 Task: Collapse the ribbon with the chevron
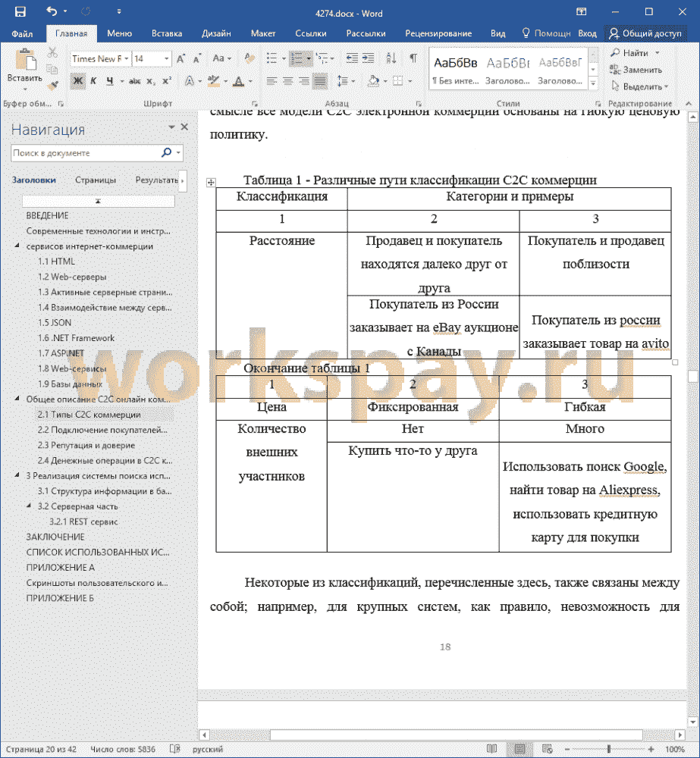pyautogui.click(x=689, y=103)
